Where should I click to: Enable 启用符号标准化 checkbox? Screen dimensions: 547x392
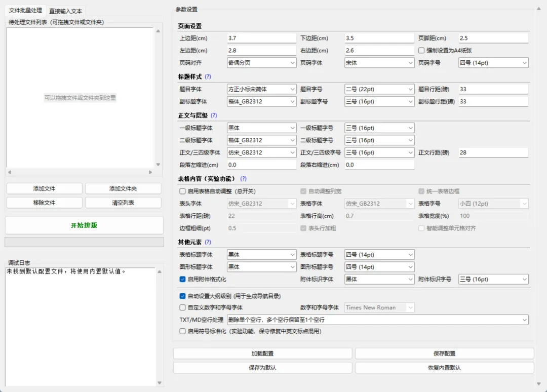pos(182,331)
